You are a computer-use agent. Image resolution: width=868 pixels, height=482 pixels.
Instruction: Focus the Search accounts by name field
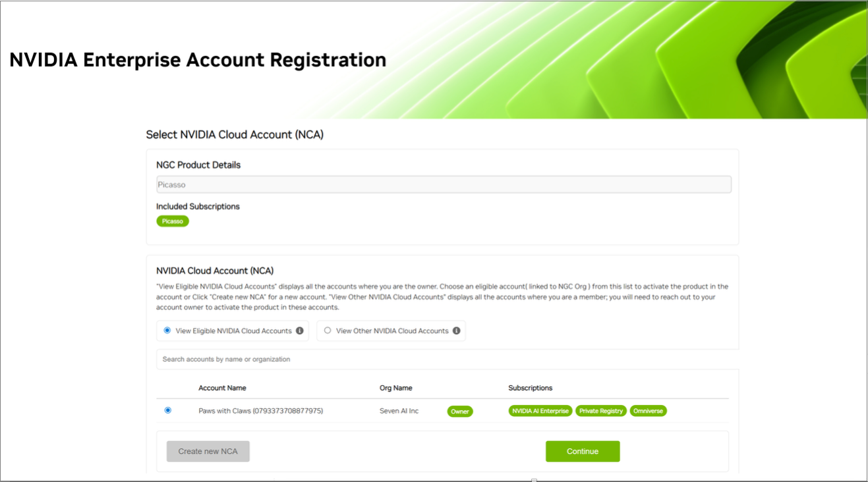[447, 359]
